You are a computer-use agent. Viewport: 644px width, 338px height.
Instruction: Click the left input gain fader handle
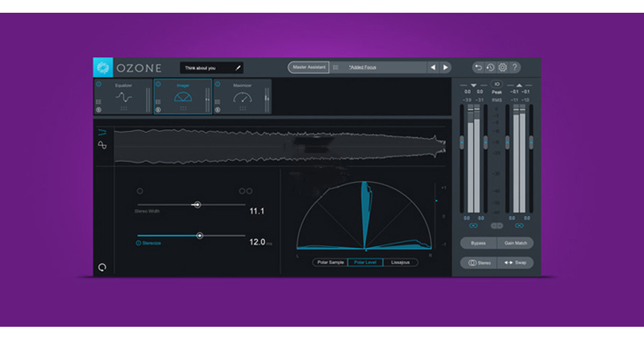(x=461, y=142)
